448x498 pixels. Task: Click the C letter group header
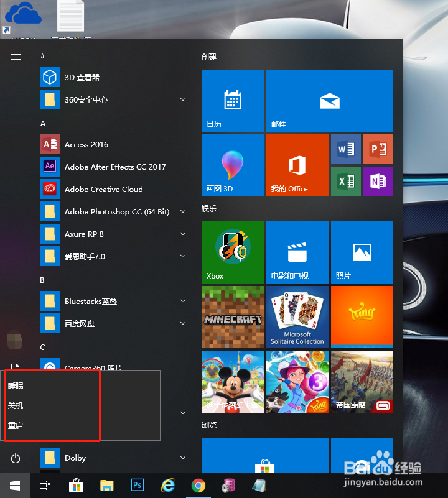[x=42, y=347]
